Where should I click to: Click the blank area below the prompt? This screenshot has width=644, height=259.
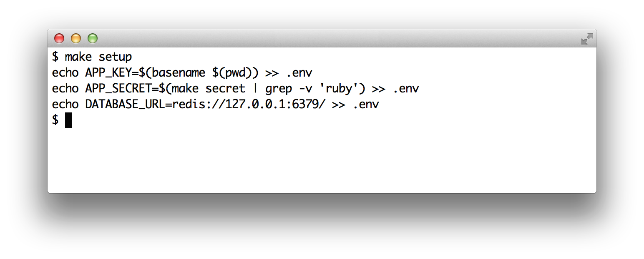321,162
